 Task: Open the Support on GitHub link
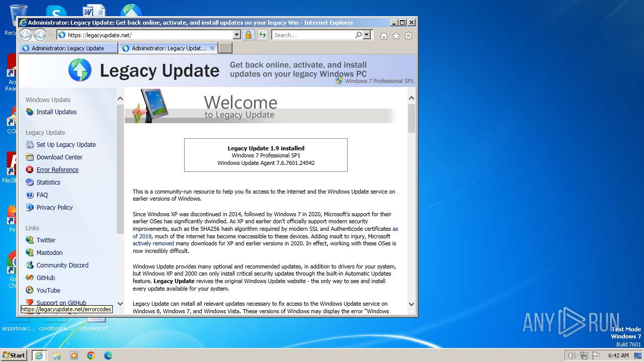pos(61,303)
